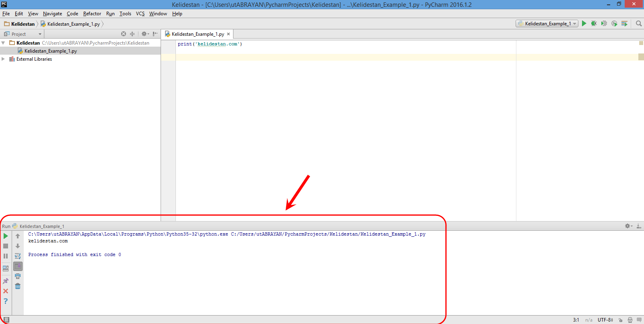Open the Code menu
644x324 pixels.
pyautogui.click(x=72, y=14)
